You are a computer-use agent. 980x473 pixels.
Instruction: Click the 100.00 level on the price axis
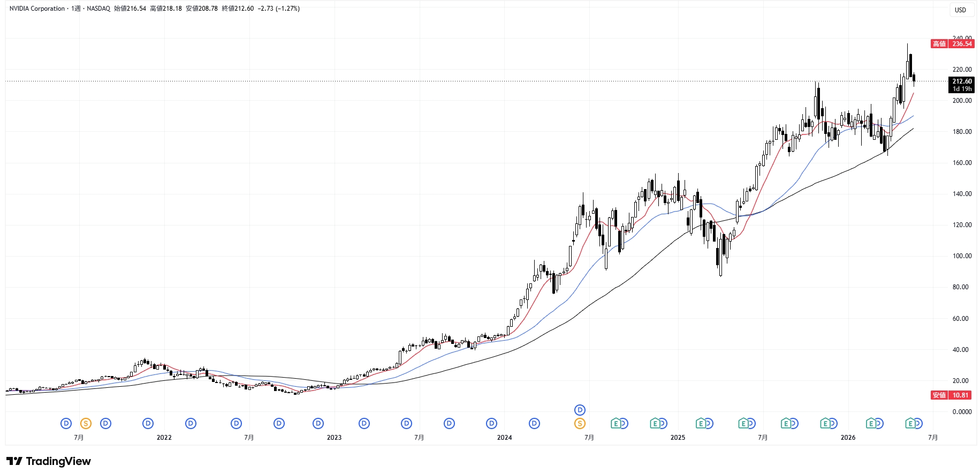click(x=962, y=256)
